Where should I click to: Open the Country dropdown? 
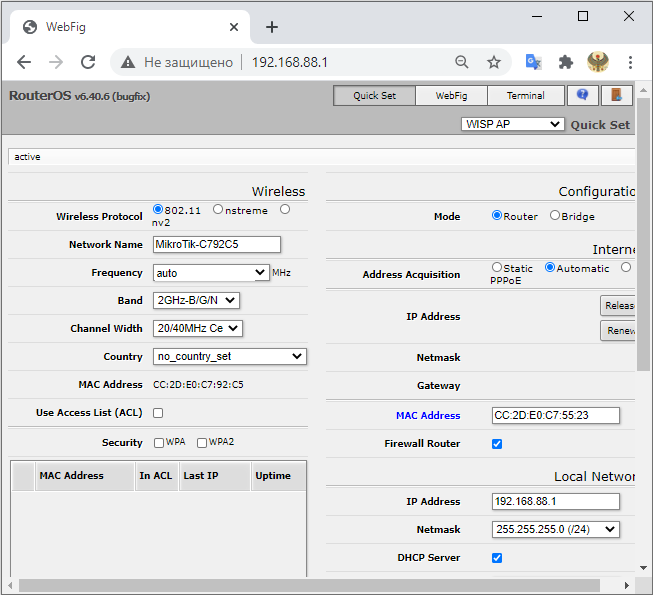[230, 356]
